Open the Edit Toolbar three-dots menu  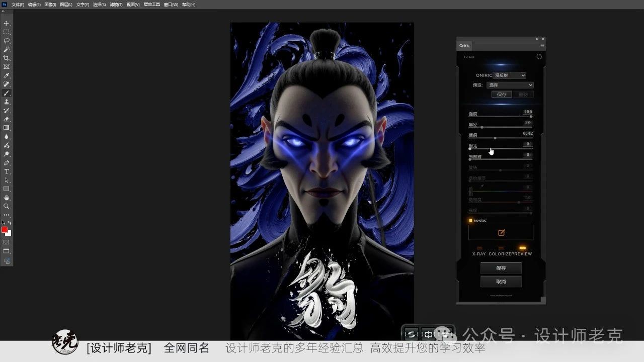(7, 215)
